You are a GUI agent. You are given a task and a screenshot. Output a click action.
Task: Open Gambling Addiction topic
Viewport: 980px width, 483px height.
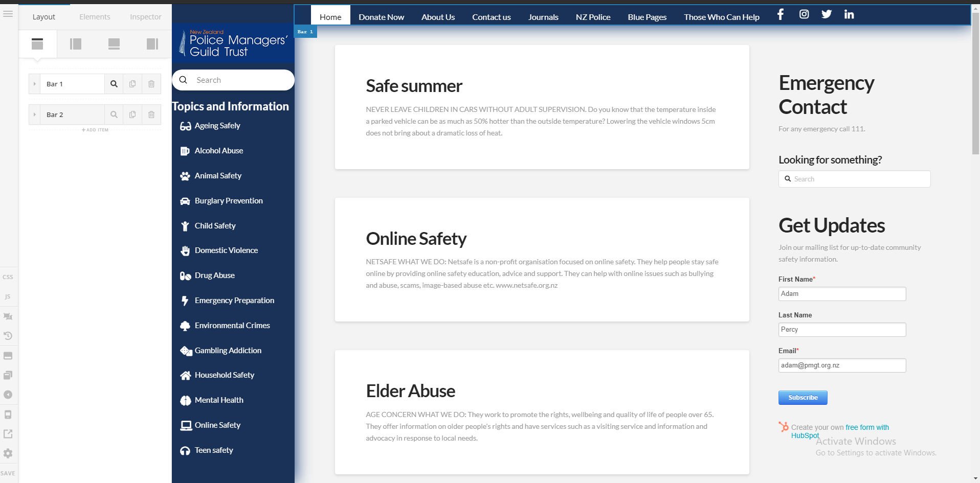pos(228,351)
